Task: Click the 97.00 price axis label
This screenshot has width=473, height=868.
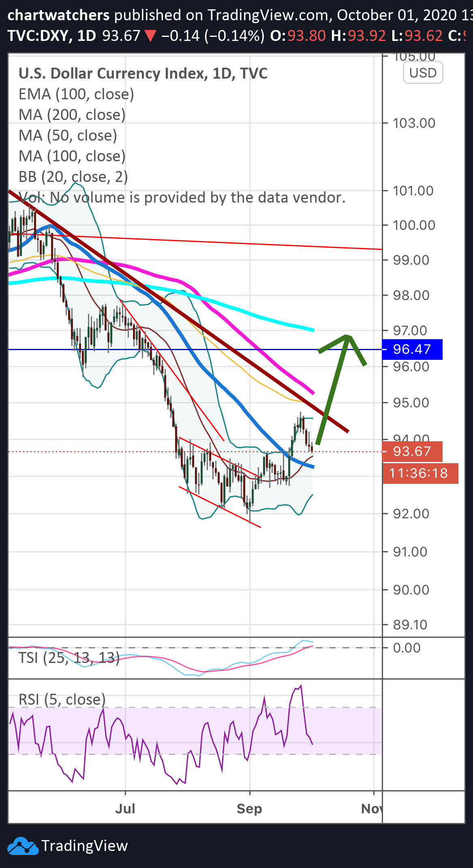Action: tap(410, 330)
